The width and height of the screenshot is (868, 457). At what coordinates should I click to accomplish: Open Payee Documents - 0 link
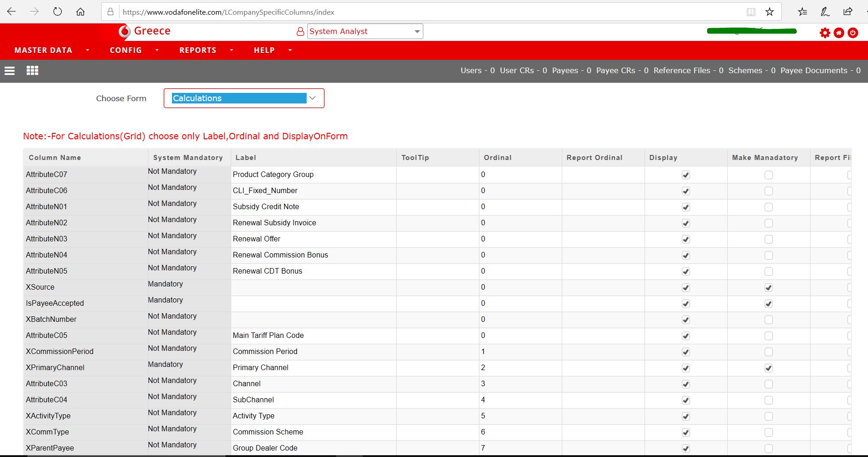[x=821, y=70]
